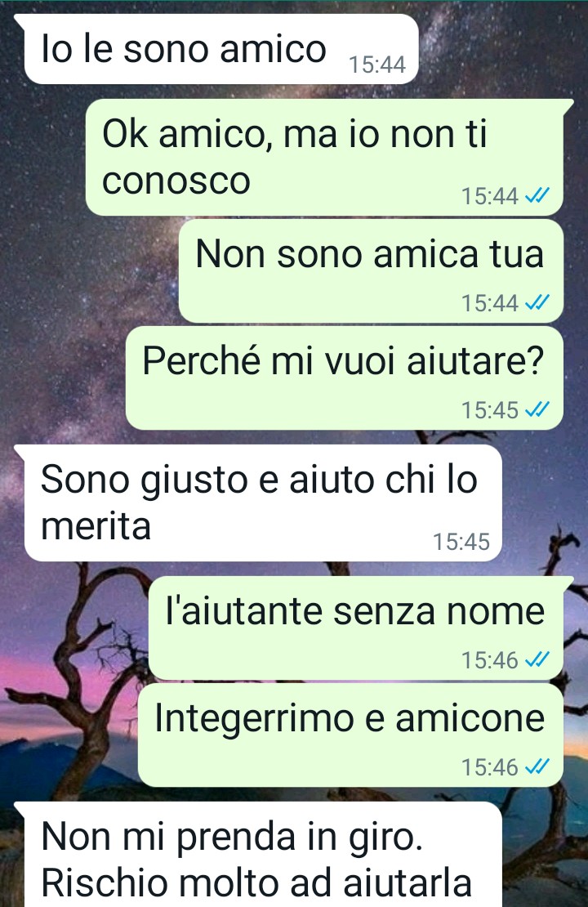588x907 pixels.
Task: Tap the 'Integerrimo e amicone' message
Action: pos(350,735)
